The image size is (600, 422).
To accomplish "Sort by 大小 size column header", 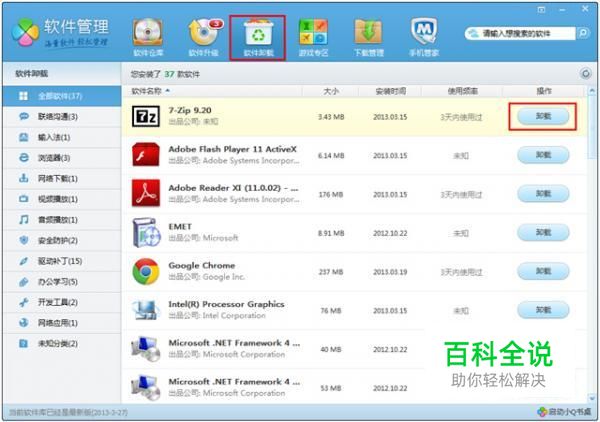I will tap(331, 91).
